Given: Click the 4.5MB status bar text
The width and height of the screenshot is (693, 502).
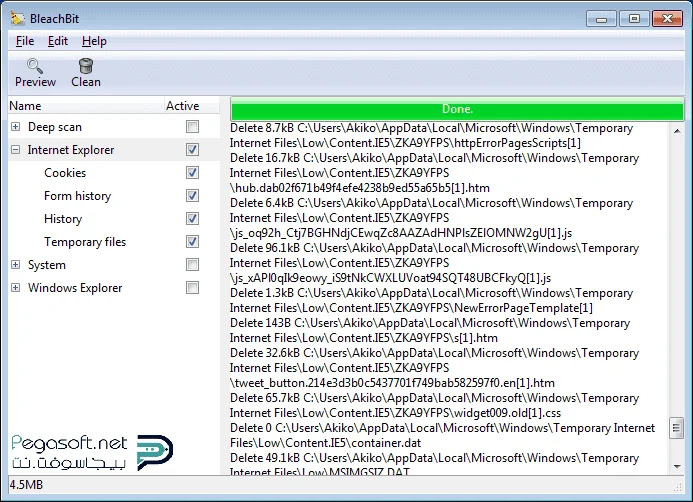Looking at the screenshot, I should tap(26, 485).
